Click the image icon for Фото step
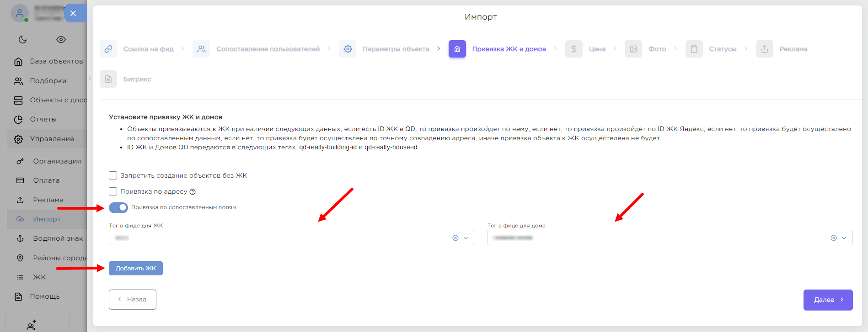Image resolution: width=868 pixels, height=332 pixels. [633, 49]
